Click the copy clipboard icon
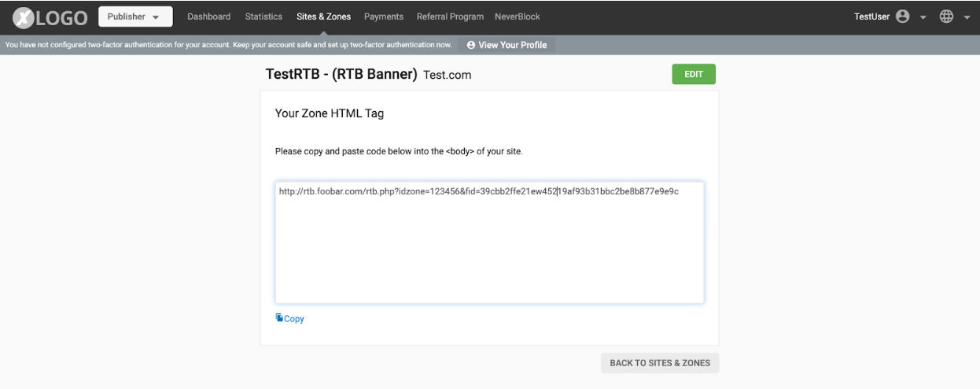Viewport: 980px width, 389px height. (x=279, y=318)
